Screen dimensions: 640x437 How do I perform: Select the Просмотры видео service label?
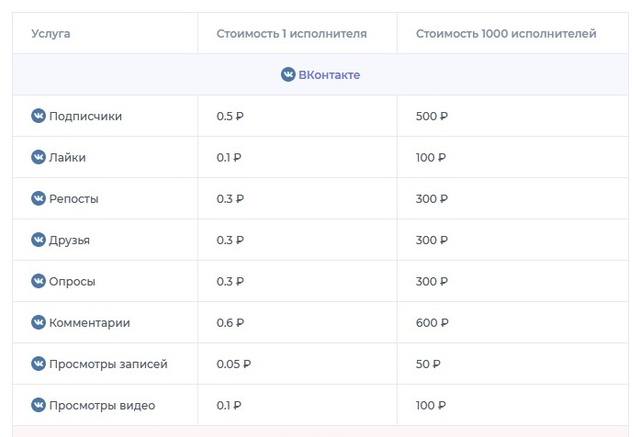(102, 405)
